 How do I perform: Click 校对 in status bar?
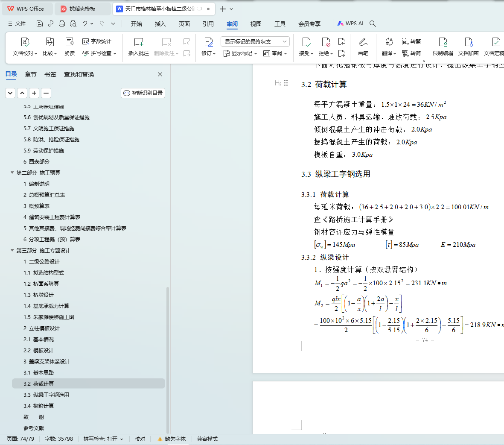pos(140,439)
